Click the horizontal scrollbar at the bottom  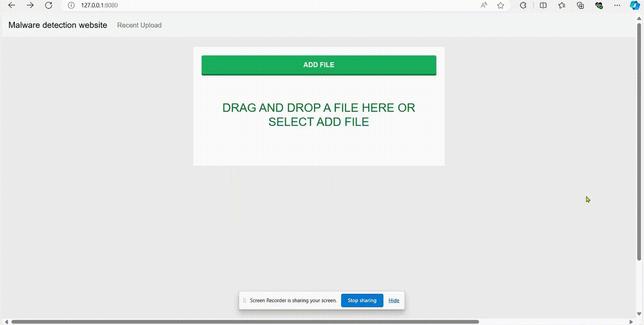pyautogui.click(x=245, y=322)
